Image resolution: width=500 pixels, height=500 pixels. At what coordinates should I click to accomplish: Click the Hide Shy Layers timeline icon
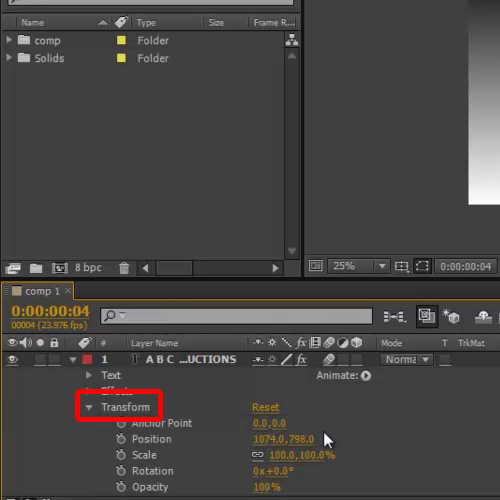tap(483, 316)
